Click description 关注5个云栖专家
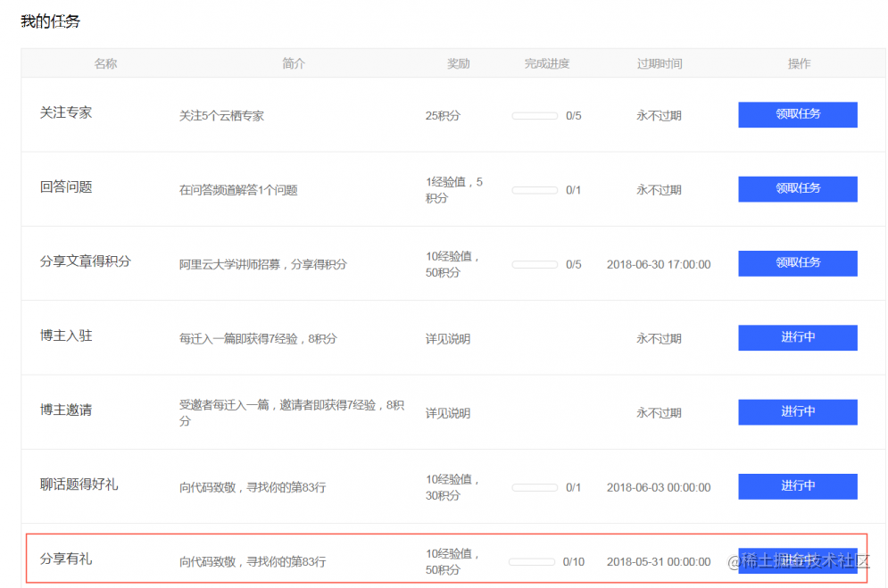 [221, 116]
